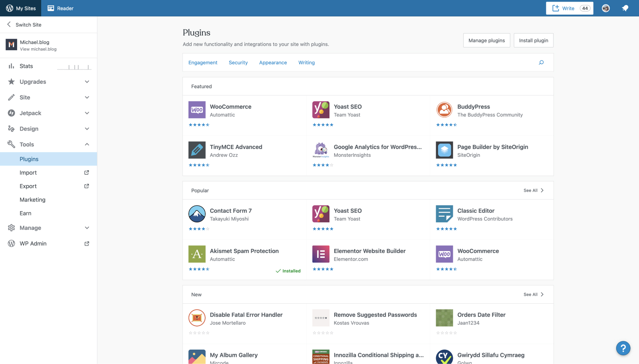Click the Manage plugins button

486,40
